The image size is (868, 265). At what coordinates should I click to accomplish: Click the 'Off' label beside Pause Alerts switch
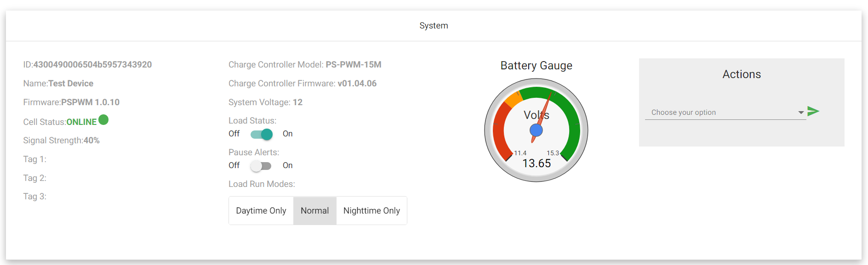[234, 165]
